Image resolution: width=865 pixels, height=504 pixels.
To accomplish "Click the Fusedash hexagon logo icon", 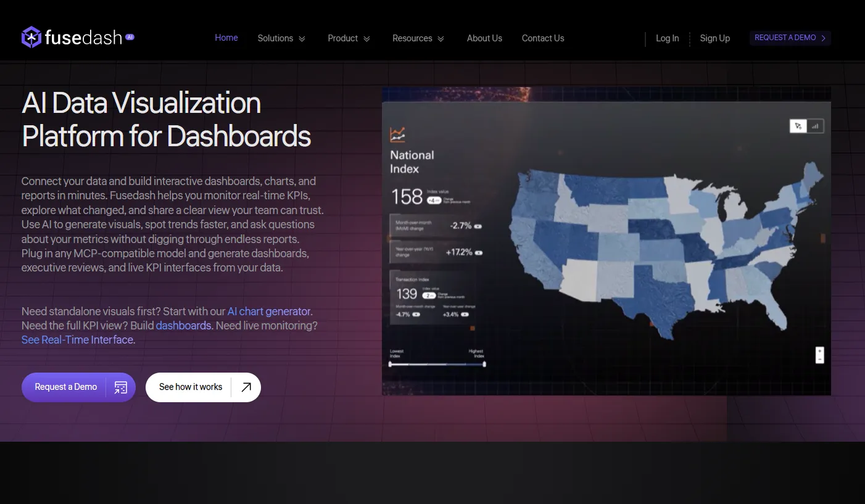I will [31, 38].
